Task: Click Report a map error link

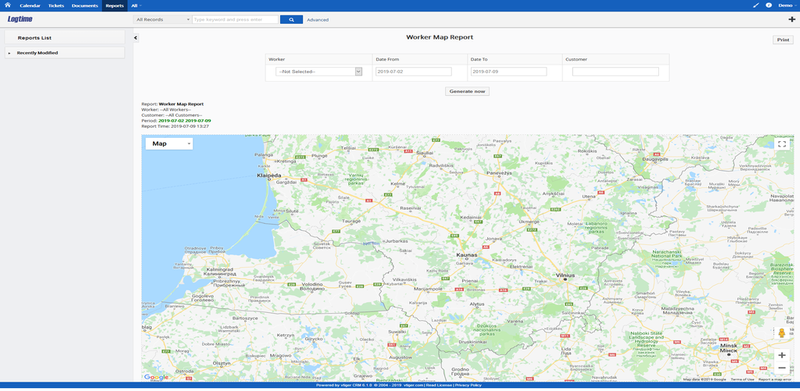Action: [774, 379]
